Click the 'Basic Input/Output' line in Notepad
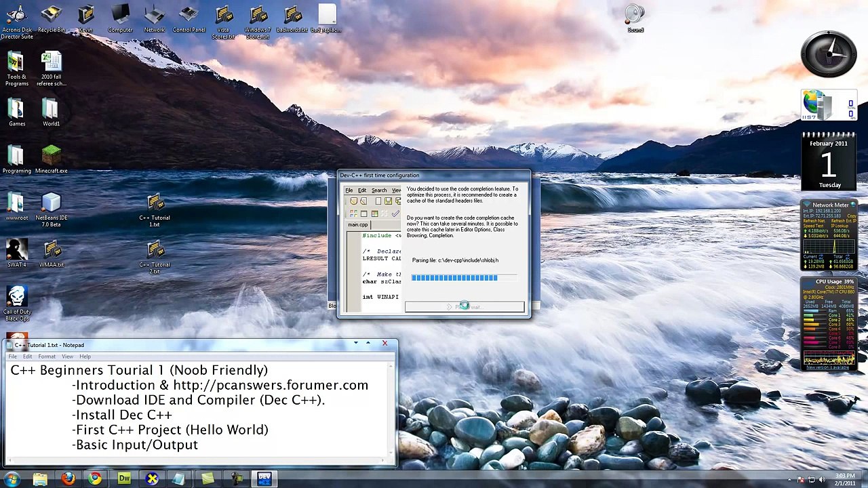 [x=136, y=445]
